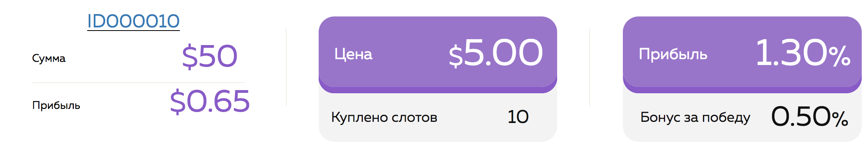The image size is (868, 152).
Task: Click the Куплено слотов label
Action: pos(384,117)
